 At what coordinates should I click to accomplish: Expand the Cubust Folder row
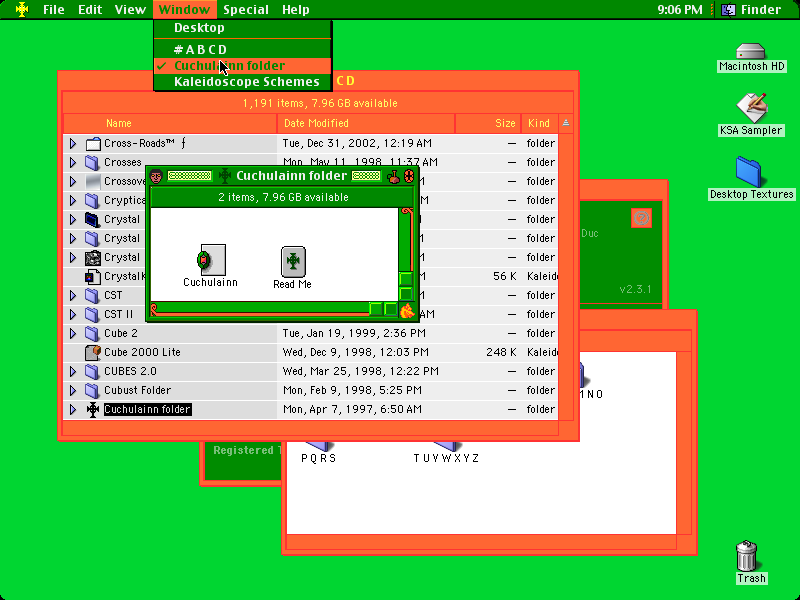pyautogui.click(x=73, y=391)
